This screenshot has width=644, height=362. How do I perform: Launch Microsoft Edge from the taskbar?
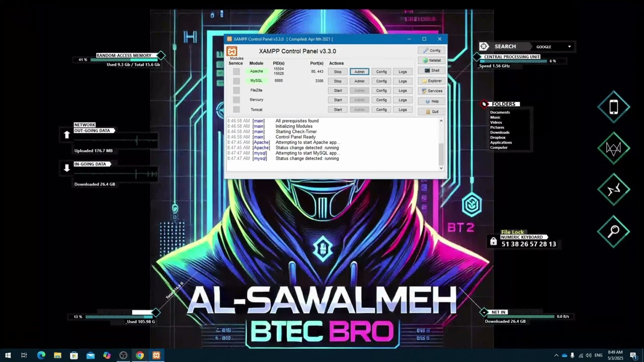point(41,355)
